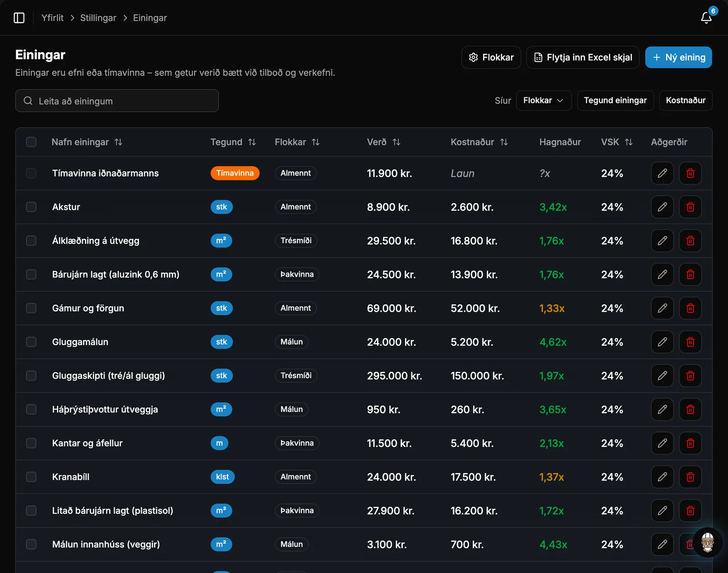Check the select-all checkbox in table header

(31, 142)
